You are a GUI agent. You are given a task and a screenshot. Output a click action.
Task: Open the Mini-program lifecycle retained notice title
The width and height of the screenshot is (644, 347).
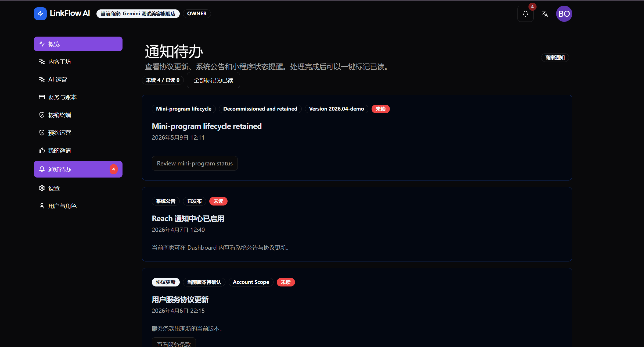coord(207,126)
